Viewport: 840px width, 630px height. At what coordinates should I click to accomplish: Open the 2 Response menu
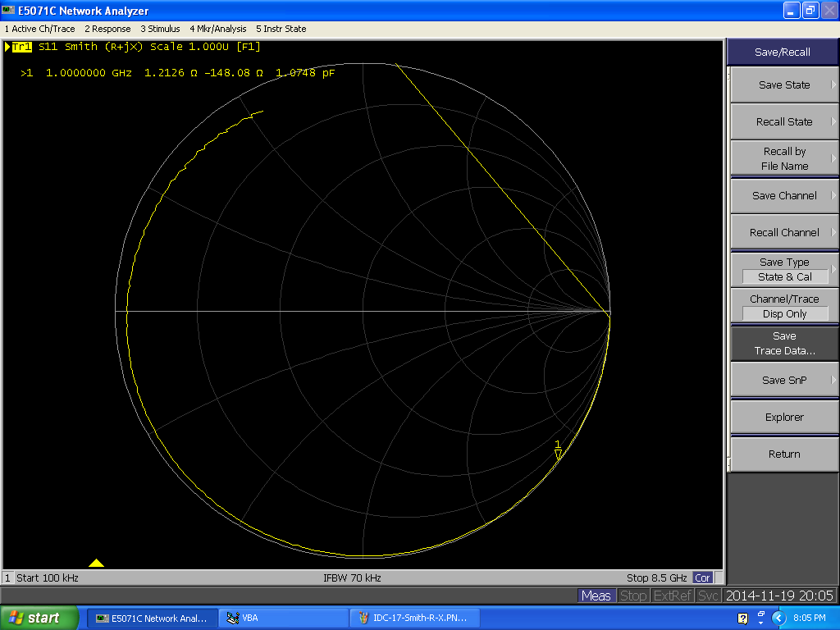point(107,29)
